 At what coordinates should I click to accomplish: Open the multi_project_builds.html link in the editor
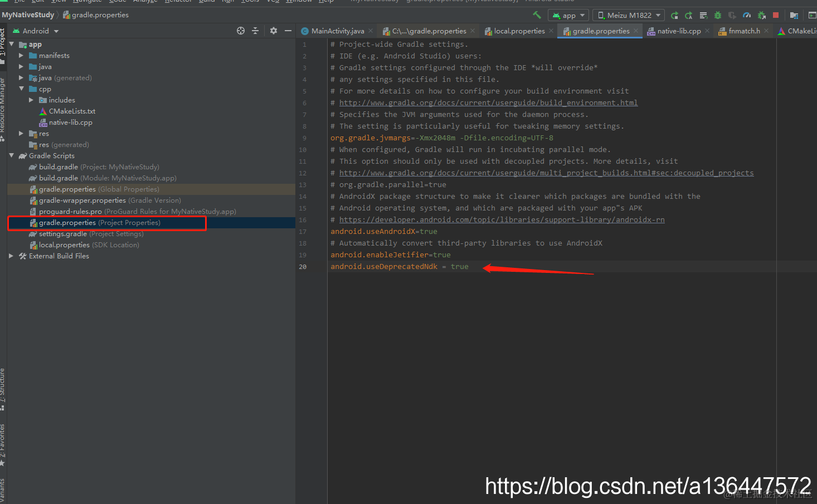(x=546, y=173)
